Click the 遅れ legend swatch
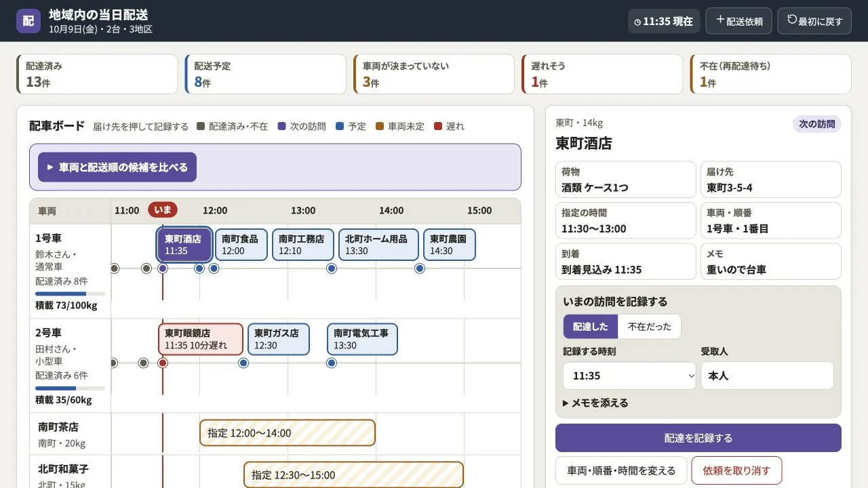This screenshot has width=868, height=488. coord(438,126)
